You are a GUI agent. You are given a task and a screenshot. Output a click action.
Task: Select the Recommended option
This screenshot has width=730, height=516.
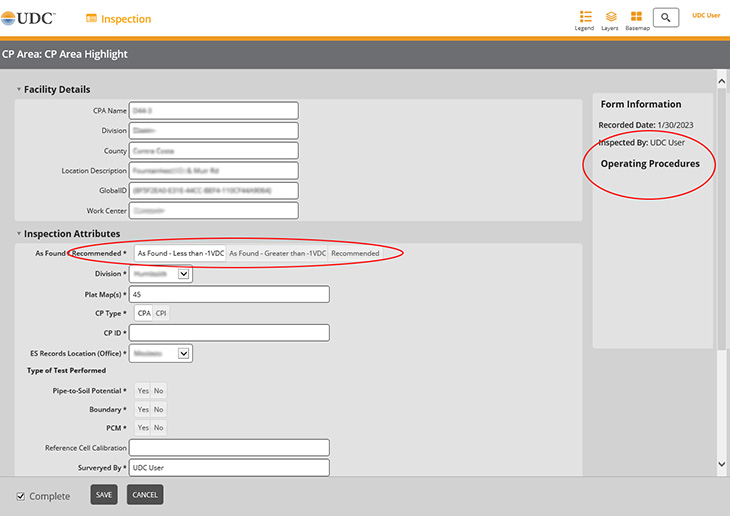(355, 253)
